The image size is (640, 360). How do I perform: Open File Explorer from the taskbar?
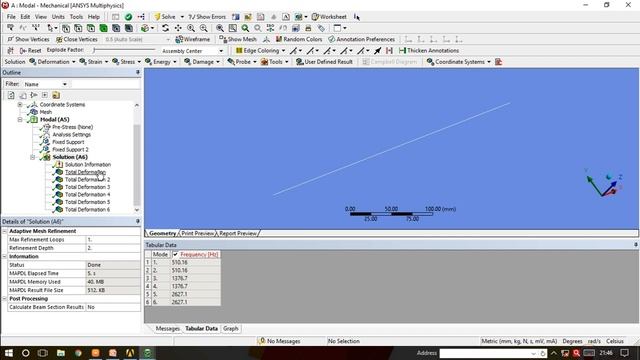[61, 353]
